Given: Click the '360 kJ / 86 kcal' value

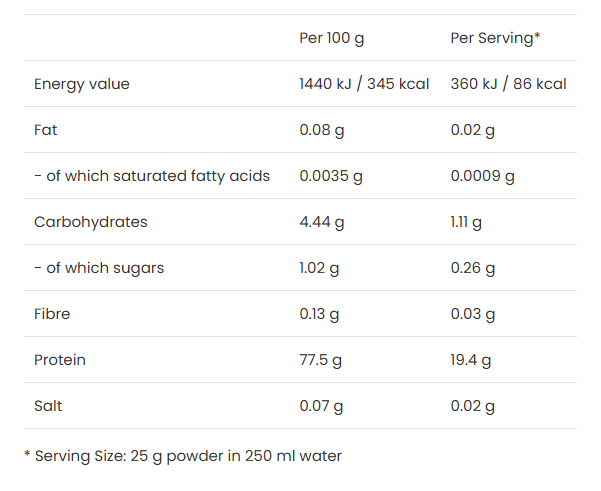Looking at the screenshot, I should (508, 84).
